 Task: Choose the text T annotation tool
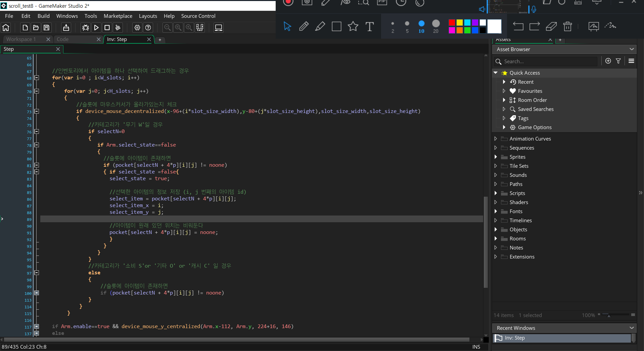(370, 26)
